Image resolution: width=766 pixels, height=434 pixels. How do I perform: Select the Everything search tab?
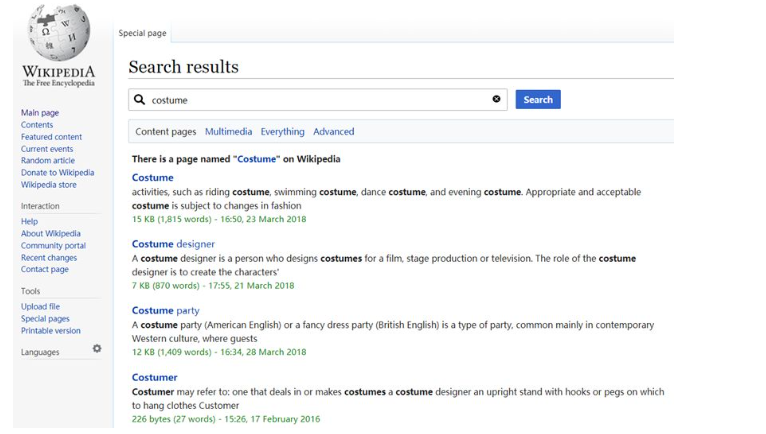(282, 131)
